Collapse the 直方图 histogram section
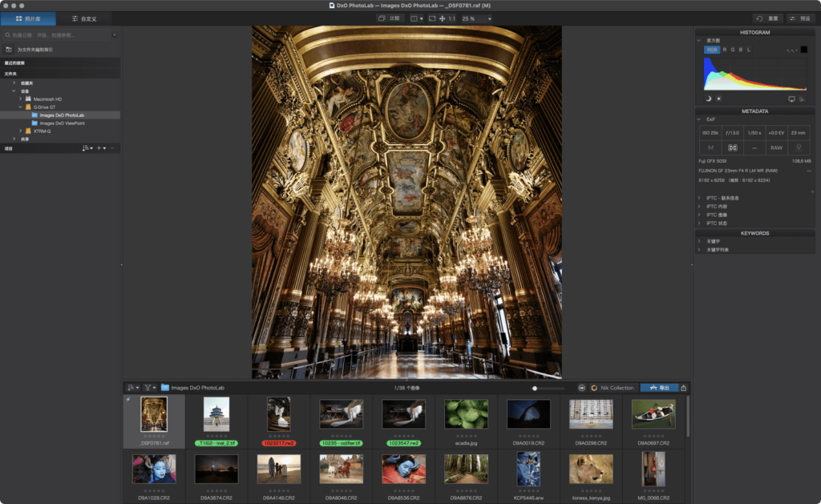The width and height of the screenshot is (821, 504). (699, 40)
